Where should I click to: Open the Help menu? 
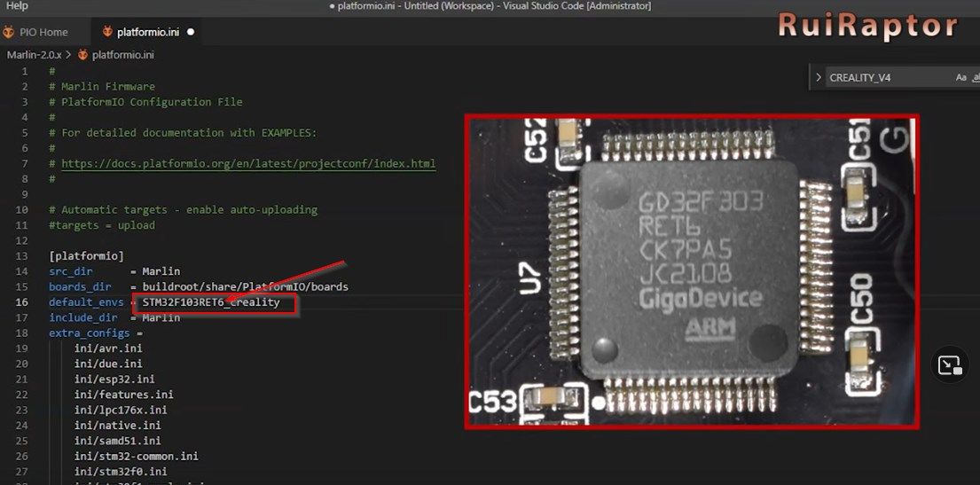pyautogui.click(x=17, y=5)
